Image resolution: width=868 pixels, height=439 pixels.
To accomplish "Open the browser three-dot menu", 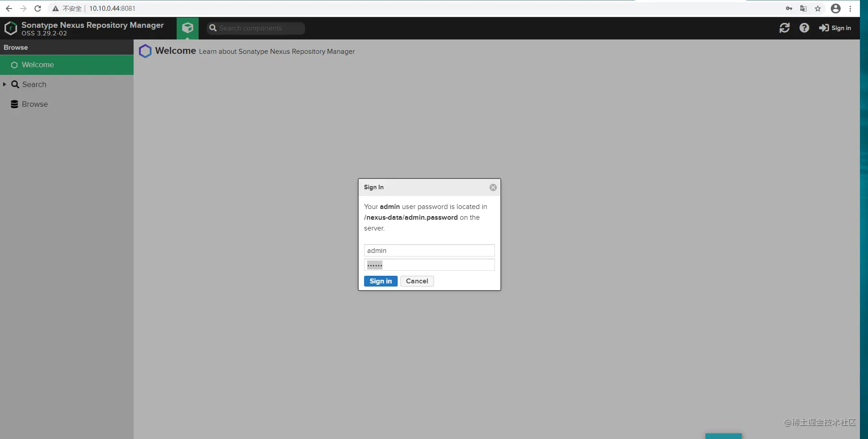I will [850, 9].
